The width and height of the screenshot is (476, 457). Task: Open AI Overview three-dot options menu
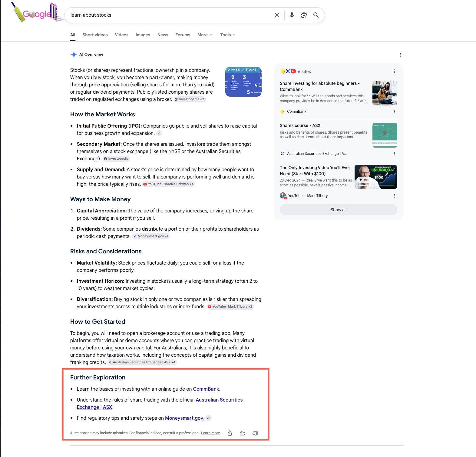point(400,55)
